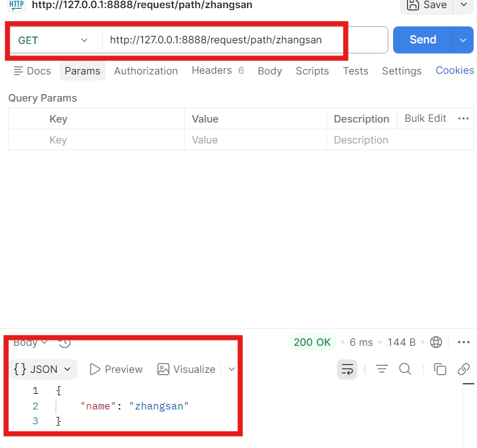Open the request Settings tab
This screenshot has height=448, width=477.
coord(401,71)
